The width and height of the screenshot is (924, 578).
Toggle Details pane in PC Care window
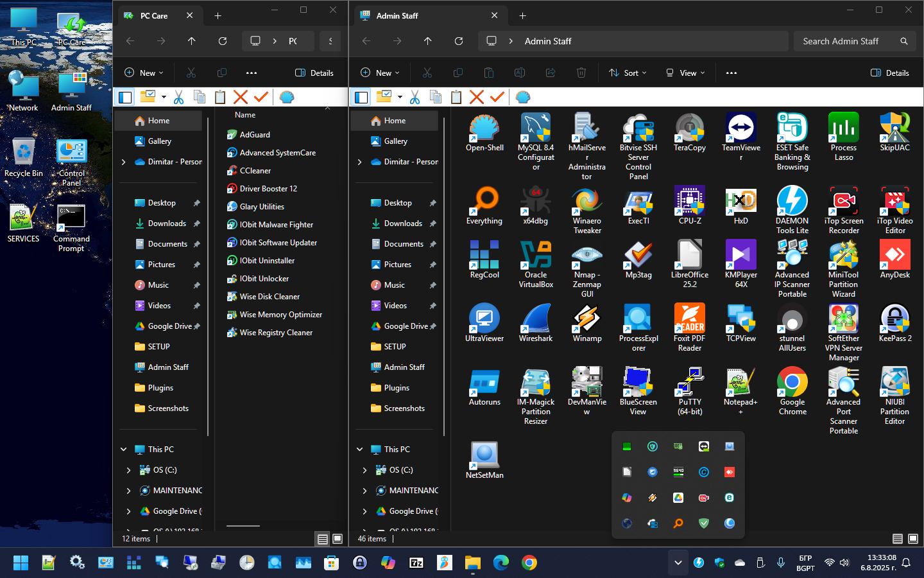(x=314, y=73)
